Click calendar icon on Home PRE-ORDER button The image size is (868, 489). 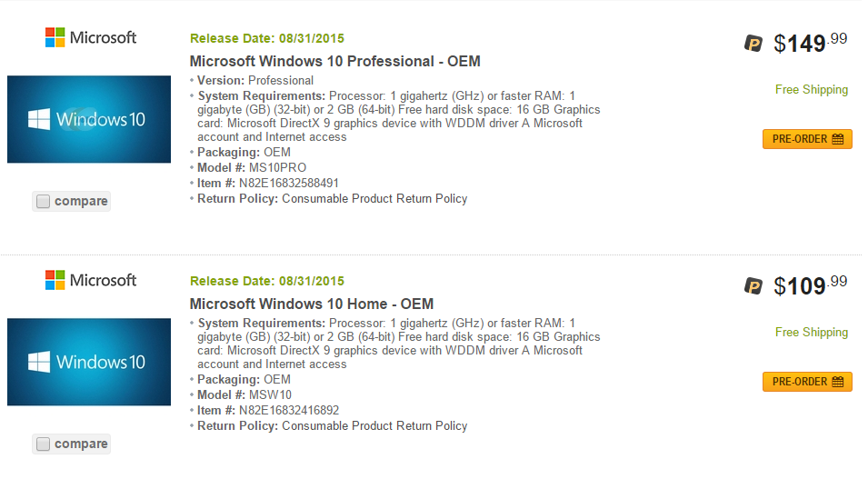tap(838, 382)
